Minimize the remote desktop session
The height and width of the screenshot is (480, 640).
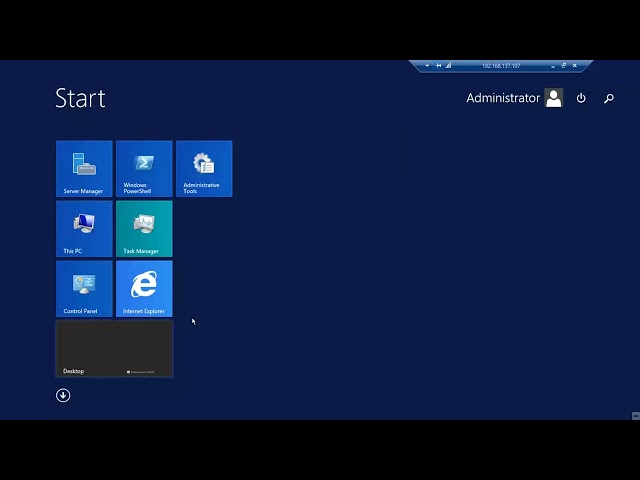tap(553, 66)
